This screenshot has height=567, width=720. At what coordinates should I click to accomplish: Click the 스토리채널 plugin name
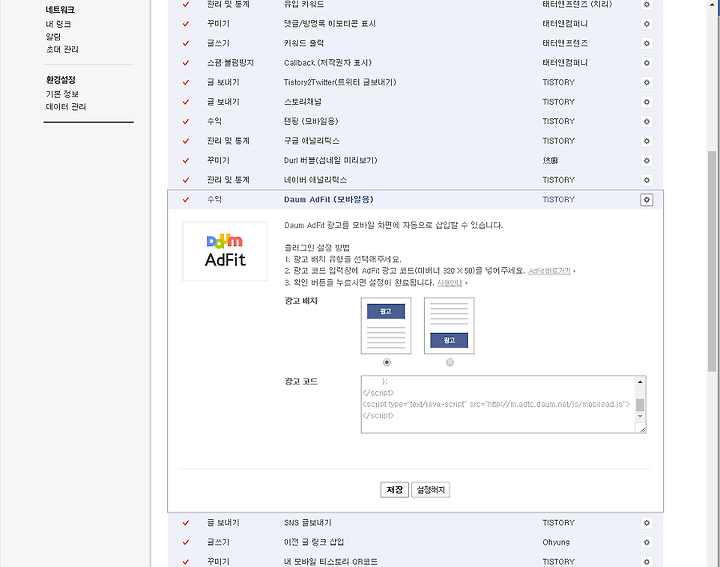click(303, 102)
